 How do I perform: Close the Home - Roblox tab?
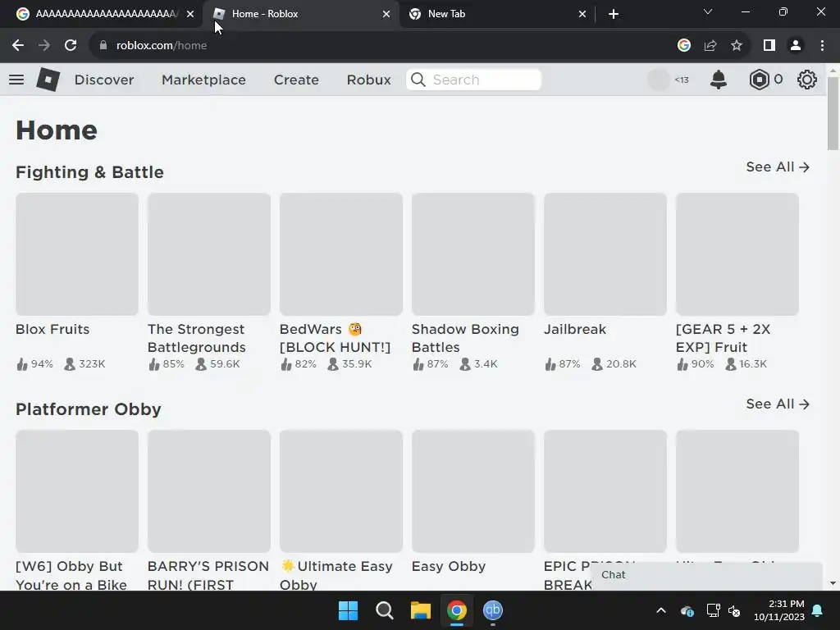[x=386, y=14]
